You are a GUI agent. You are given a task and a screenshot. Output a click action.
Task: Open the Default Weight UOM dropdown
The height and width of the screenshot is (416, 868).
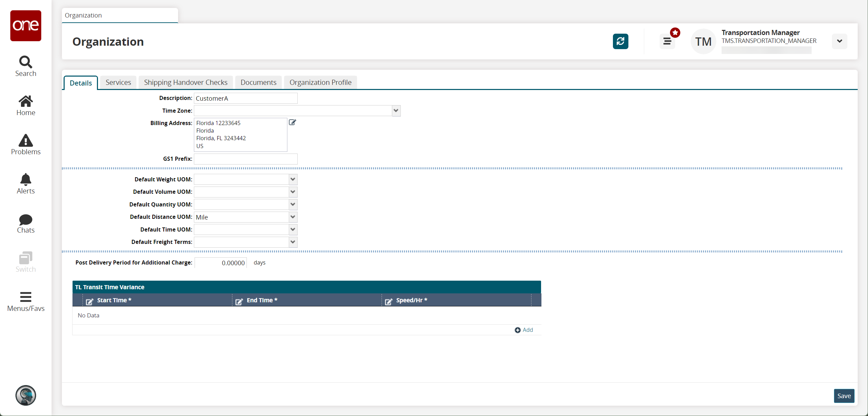(293, 179)
